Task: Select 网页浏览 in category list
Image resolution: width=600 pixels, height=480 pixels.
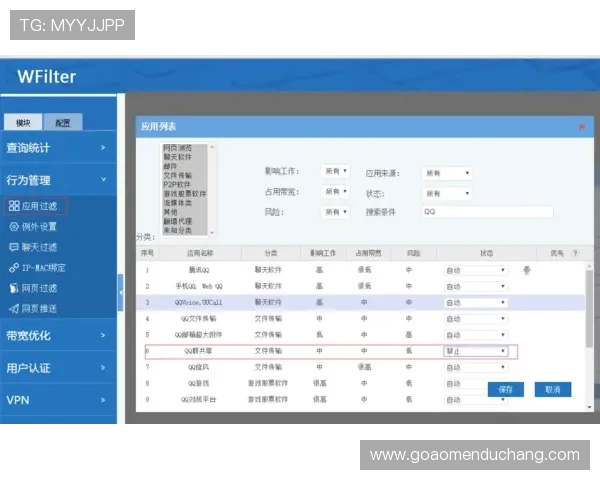Action: pos(178,148)
